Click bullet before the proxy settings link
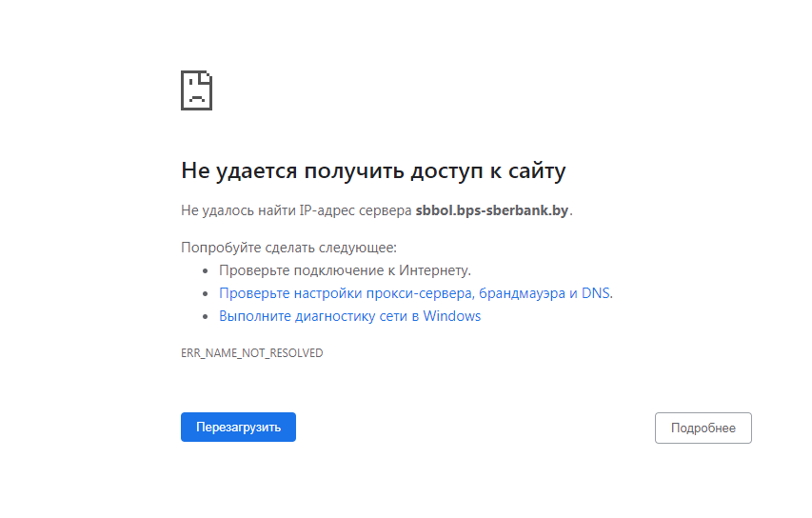Viewport: 812px width, 518px height. [207, 294]
